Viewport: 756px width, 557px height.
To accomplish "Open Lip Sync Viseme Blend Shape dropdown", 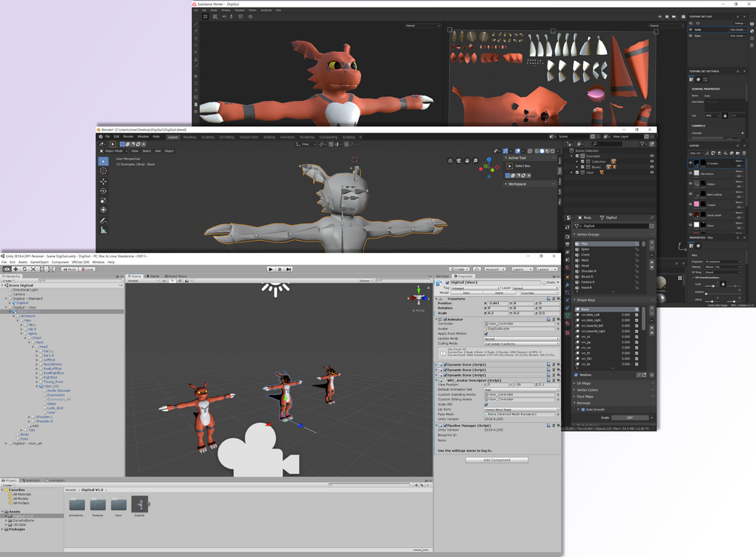I will [x=522, y=409].
